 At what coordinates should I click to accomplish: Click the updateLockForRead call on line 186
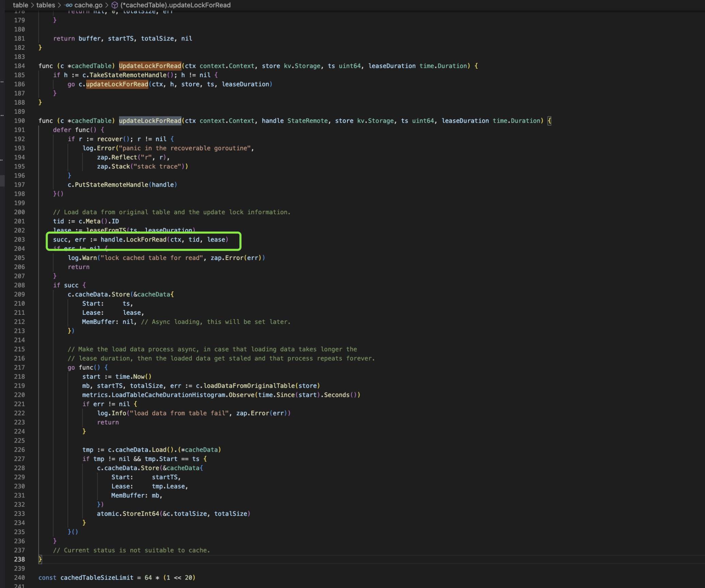(x=117, y=84)
